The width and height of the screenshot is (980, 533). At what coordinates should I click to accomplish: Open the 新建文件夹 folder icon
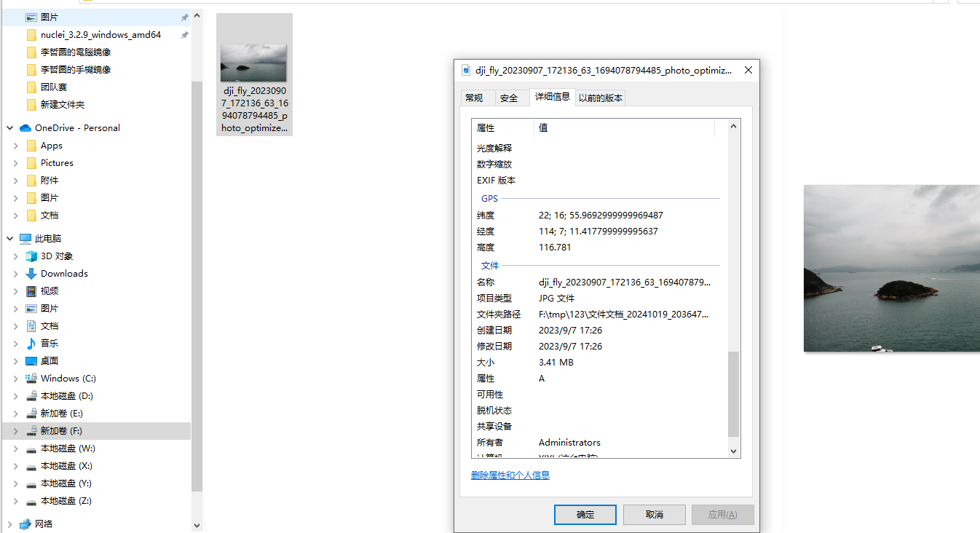pyautogui.click(x=31, y=105)
